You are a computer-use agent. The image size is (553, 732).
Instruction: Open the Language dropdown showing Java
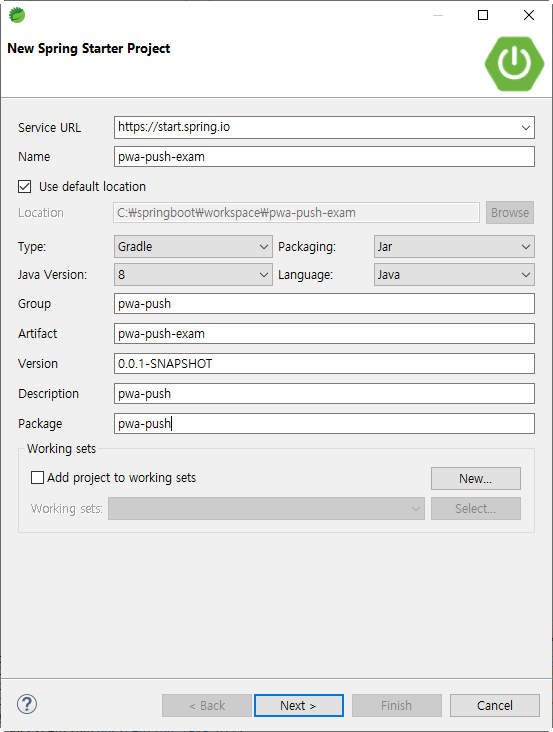pyautogui.click(x=454, y=274)
